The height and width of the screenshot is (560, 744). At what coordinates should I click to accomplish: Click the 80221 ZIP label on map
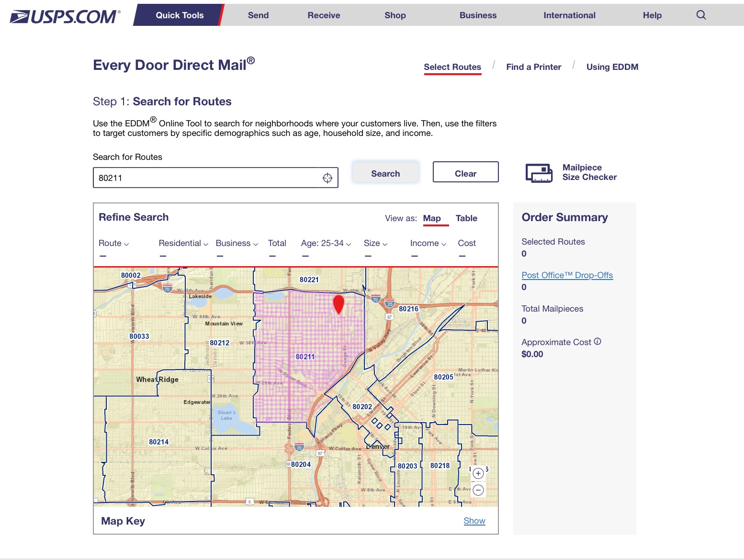click(x=309, y=280)
